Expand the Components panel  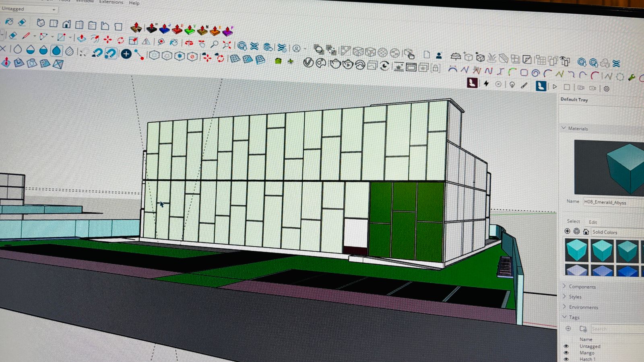(564, 286)
